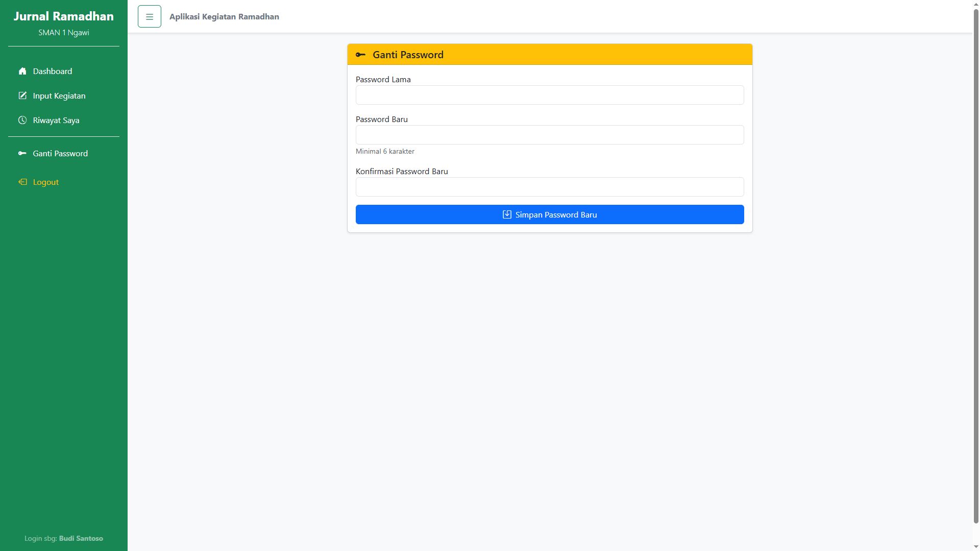The image size is (980, 551).
Task: Click the Jurnal Ramadhan sidebar title
Action: click(64, 16)
